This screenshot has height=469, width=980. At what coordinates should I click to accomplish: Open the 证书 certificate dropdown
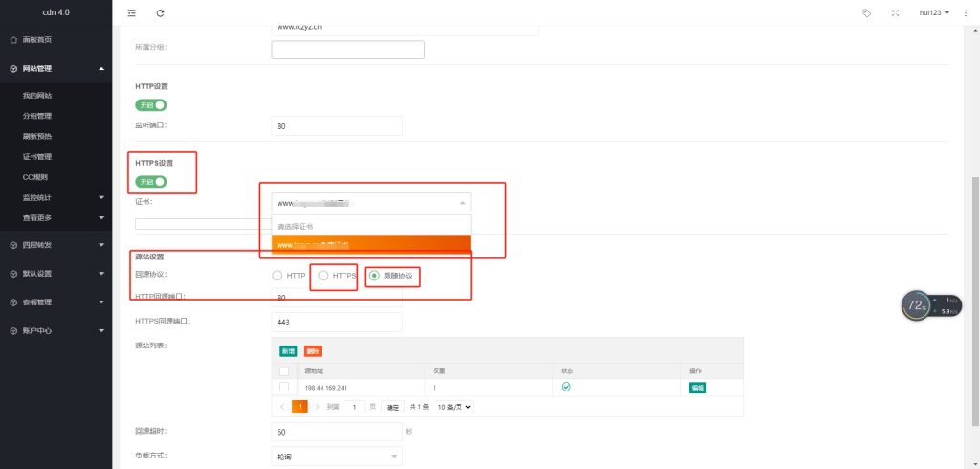tap(370, 203)
